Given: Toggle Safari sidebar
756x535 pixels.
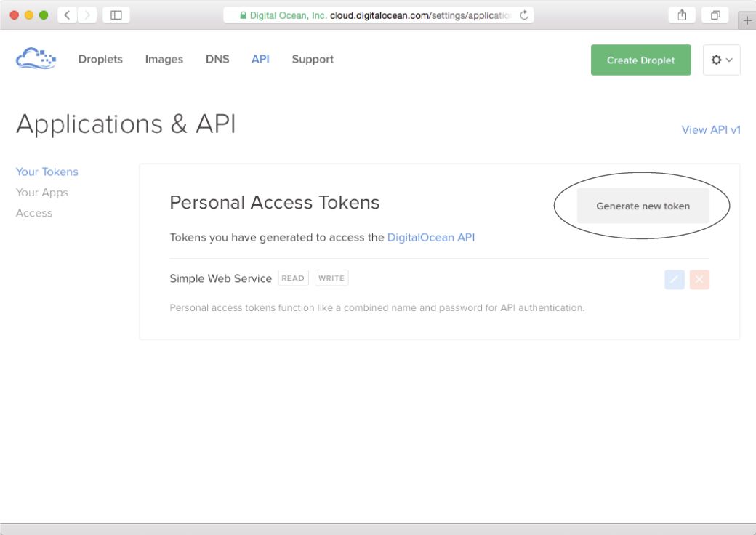Looking at the screenshot, I should (116, 15).
